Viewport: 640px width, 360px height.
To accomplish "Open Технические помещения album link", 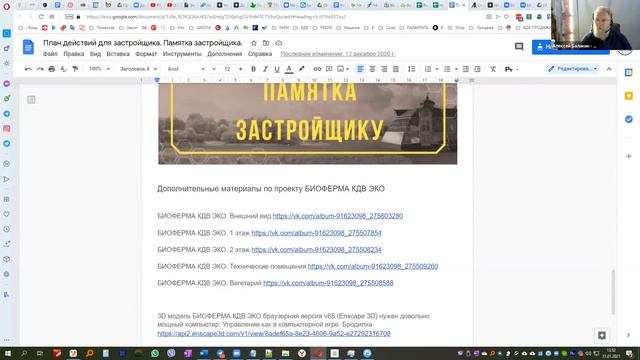I will (373, 266).
